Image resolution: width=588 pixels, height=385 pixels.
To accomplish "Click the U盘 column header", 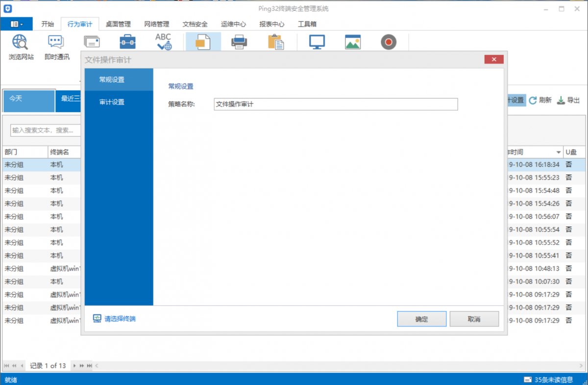I will [574, 152].
